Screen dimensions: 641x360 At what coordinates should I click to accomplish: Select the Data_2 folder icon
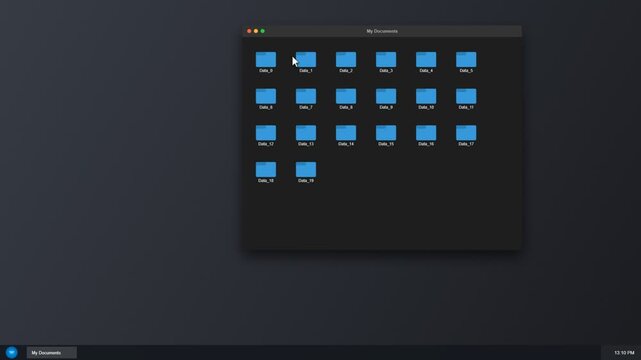tap(346, 60)
